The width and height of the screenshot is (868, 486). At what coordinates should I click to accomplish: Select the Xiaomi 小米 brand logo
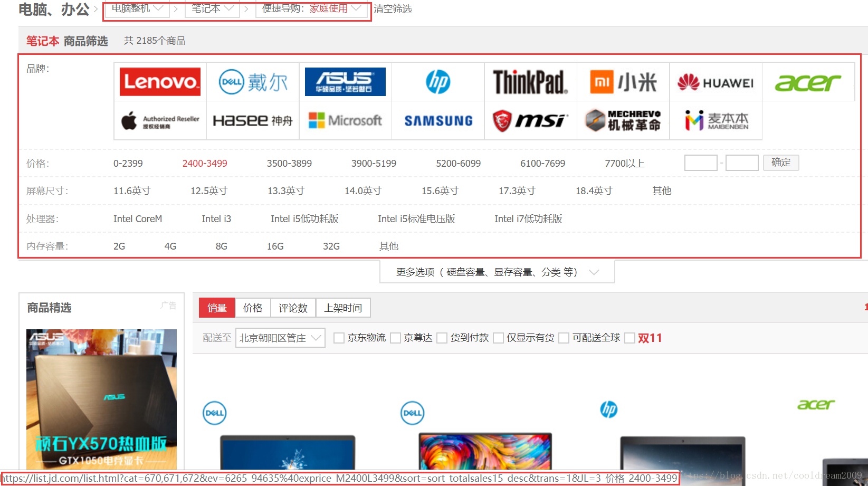(623, 82)
